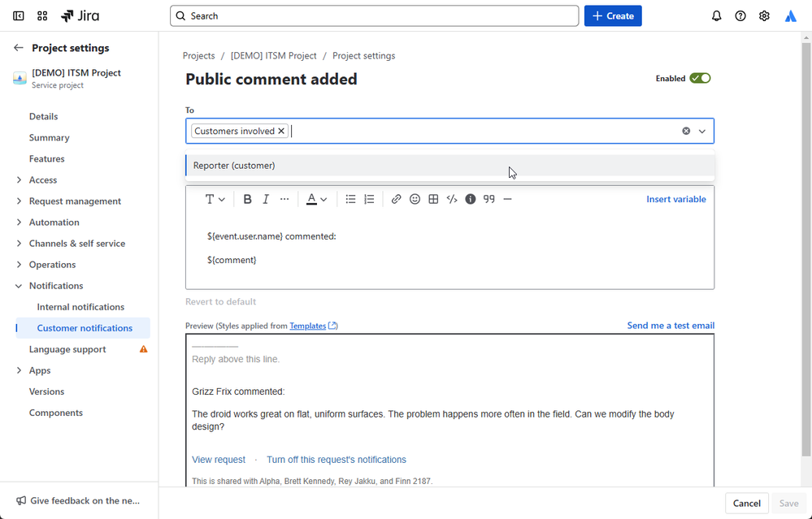Collapse the Notifications section
This screenshot has height=519, width=812.
click(x=20, y=286)
